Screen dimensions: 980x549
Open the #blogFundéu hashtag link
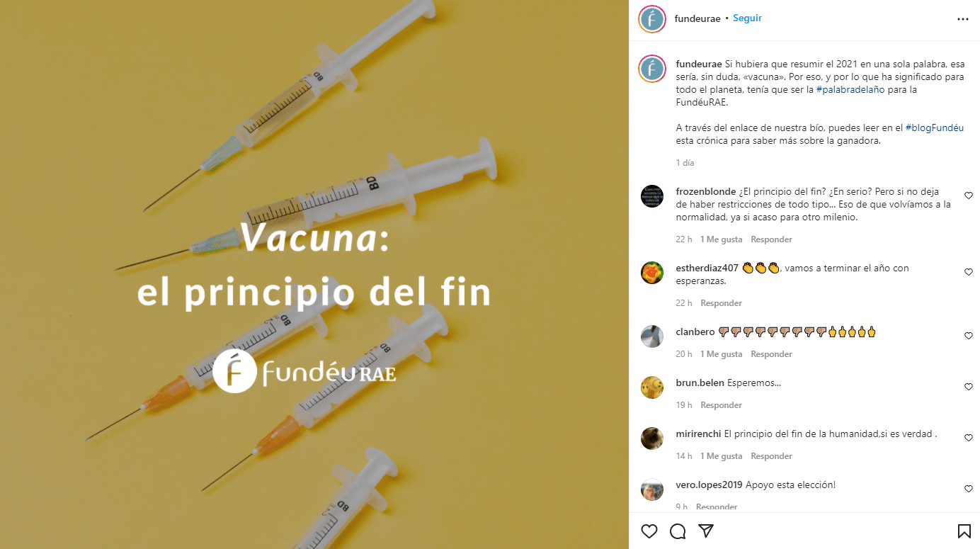point(935,128)
